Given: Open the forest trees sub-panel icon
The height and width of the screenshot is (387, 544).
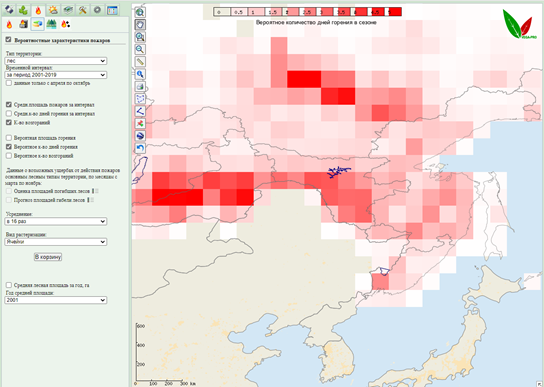Looking at the screenshot, I should click(x=51, y=24).
